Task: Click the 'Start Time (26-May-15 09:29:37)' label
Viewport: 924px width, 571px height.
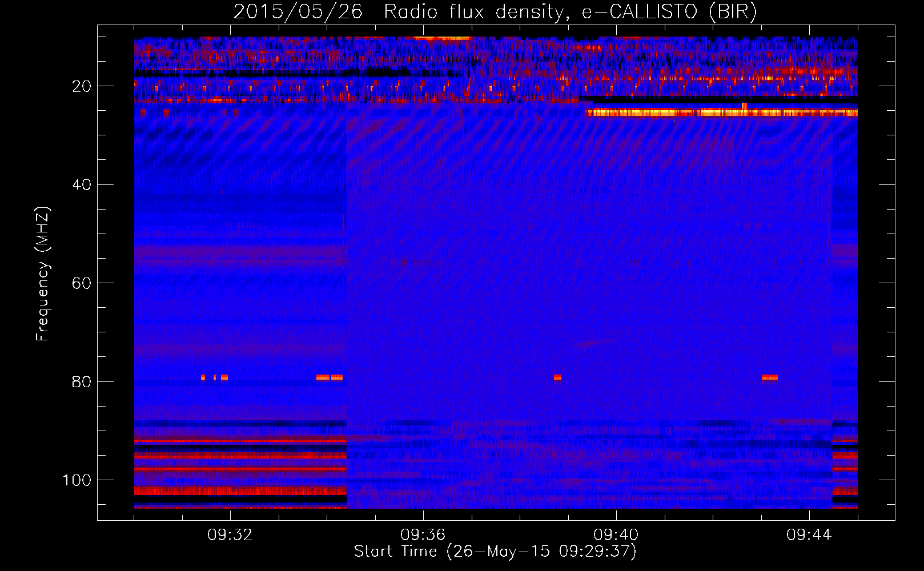Action: (495, 552)
